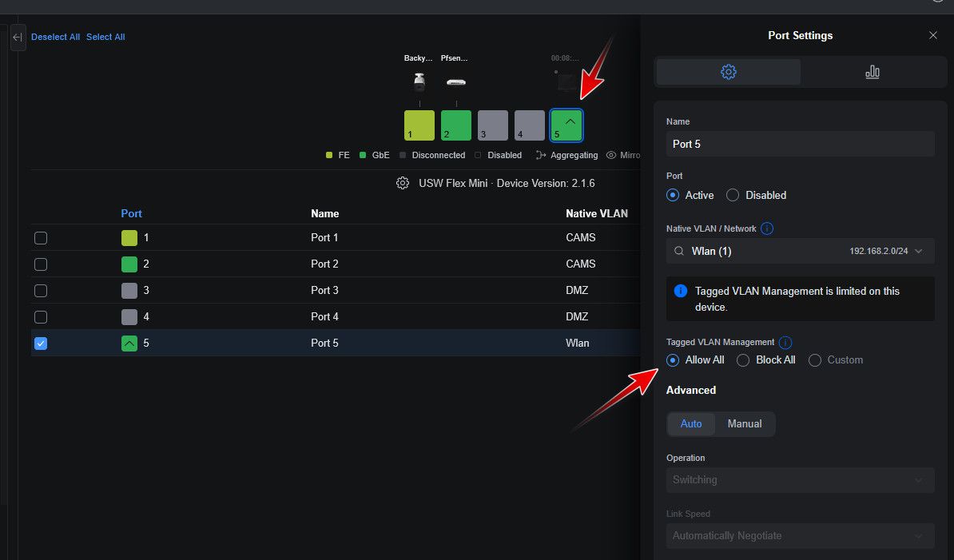The width and height of the screenshot is (954, 560).
Task: Click the Deselect All link
Action: (55, 37)
